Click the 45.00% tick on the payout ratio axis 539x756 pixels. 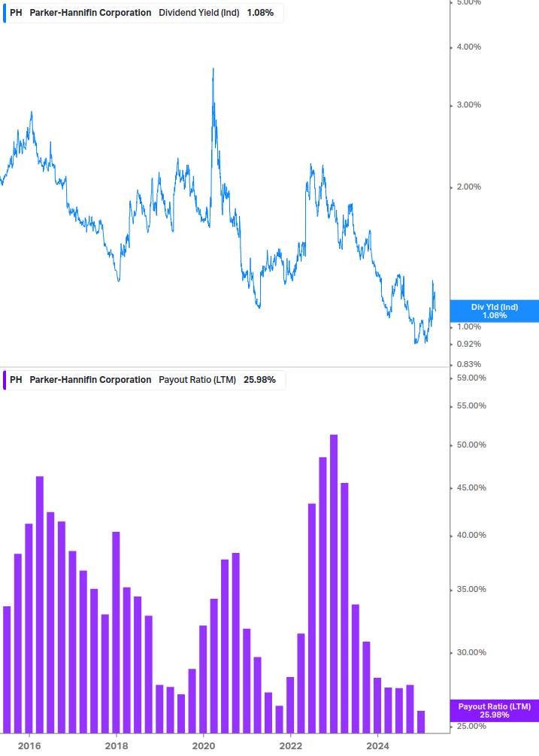tap(471, 487)
